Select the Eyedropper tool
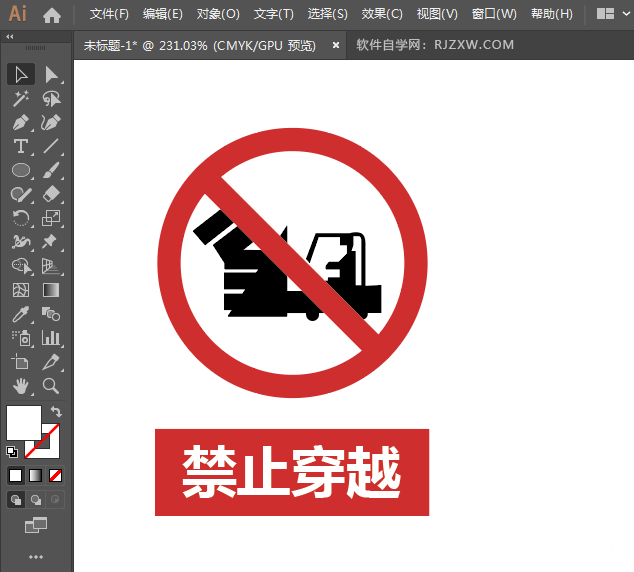This screenshot has width=634, height=572. [x=21, y=314]
